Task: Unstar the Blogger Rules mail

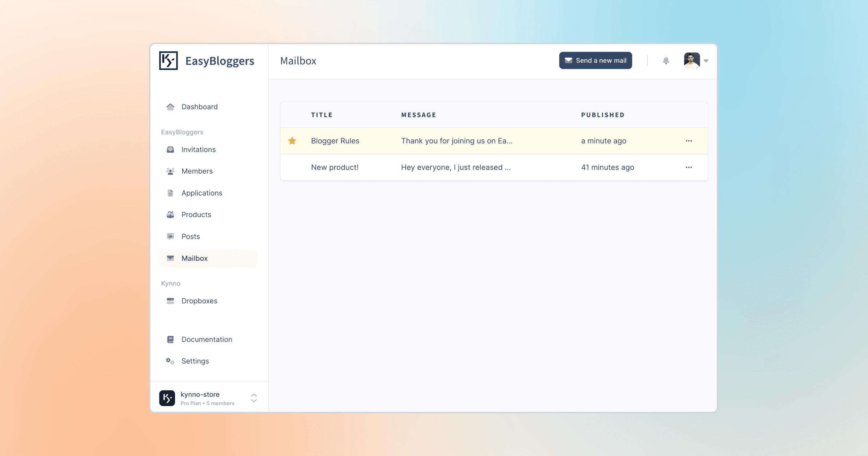Action: point(292,141)
